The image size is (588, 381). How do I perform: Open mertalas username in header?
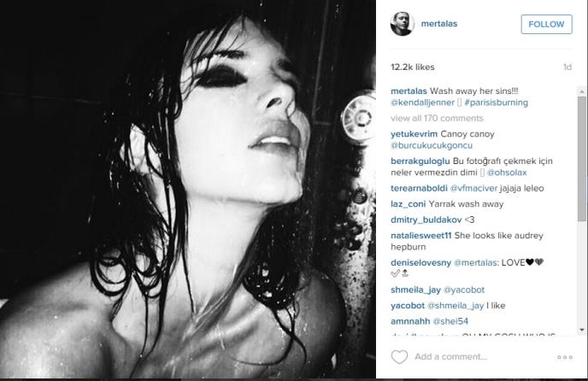pos(439,24)
